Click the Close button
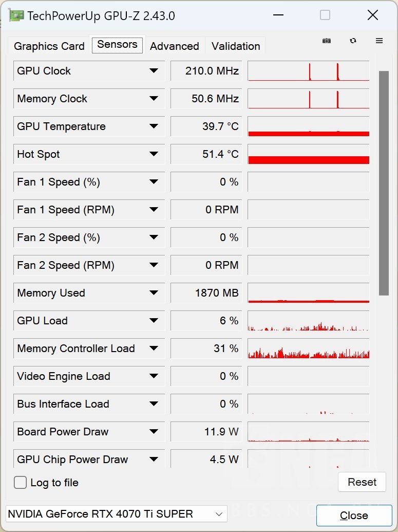Viewport: 398px width, 532px height. pos(354,516)
